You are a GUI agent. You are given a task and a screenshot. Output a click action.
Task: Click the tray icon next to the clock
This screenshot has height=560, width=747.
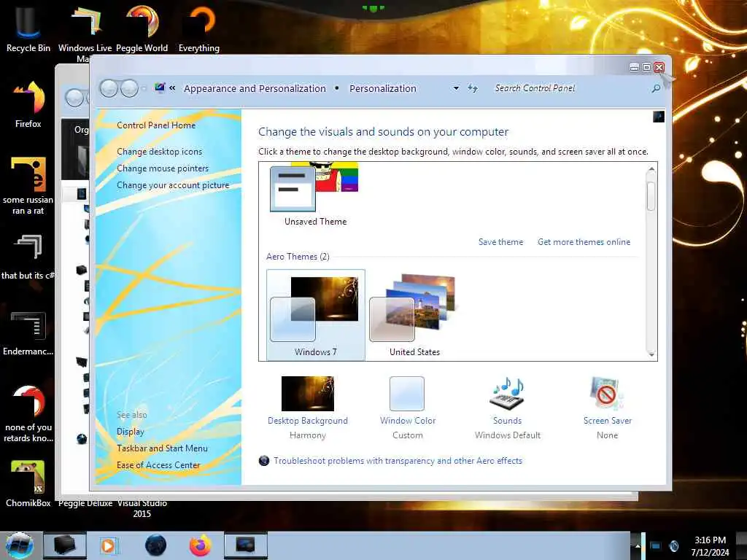pos(673,545)
